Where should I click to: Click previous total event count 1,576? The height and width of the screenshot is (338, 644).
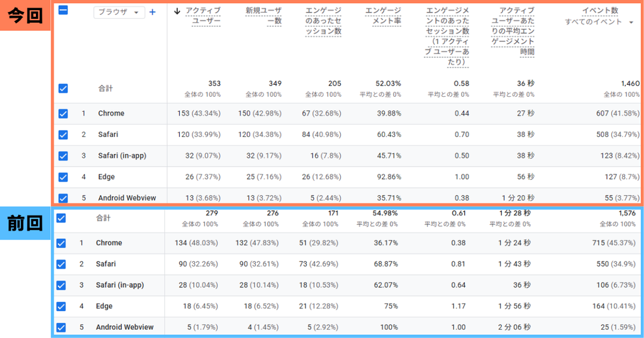click(x=627, y=214)
